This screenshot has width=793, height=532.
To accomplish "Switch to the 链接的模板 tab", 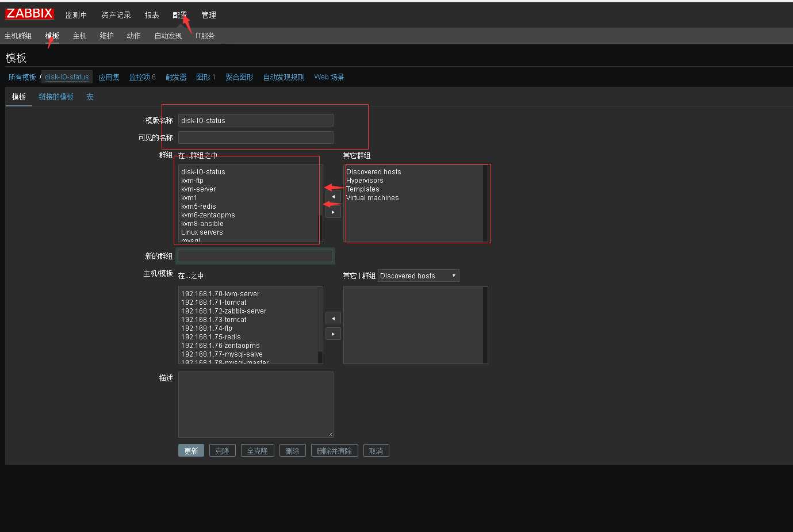I will pyautogui.click(x=56, y=97).
